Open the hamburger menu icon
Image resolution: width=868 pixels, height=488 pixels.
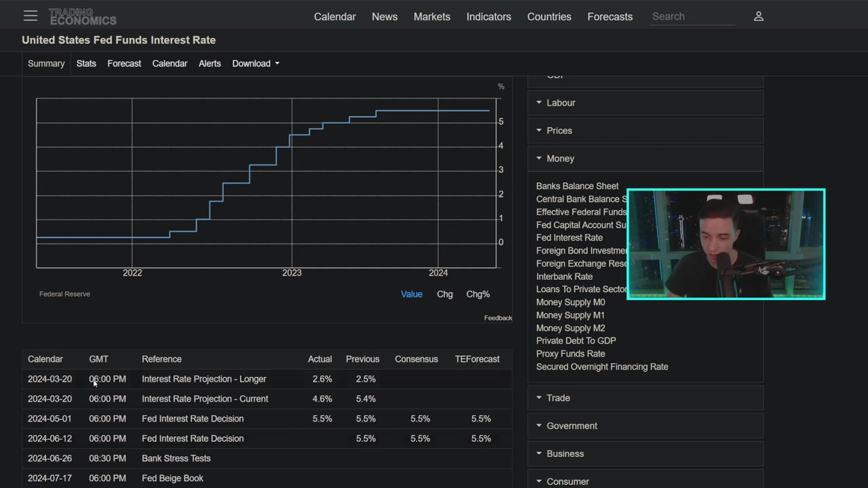(31, 16)
